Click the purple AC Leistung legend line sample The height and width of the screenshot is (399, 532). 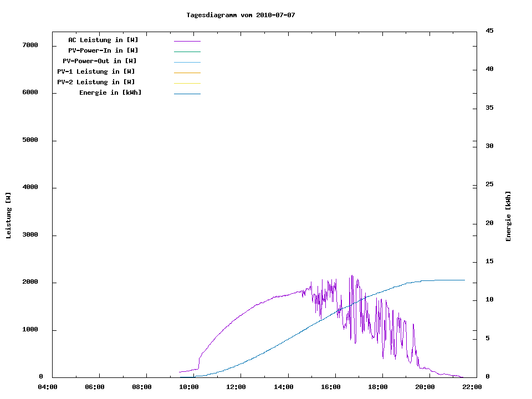[x=187, y=41]
